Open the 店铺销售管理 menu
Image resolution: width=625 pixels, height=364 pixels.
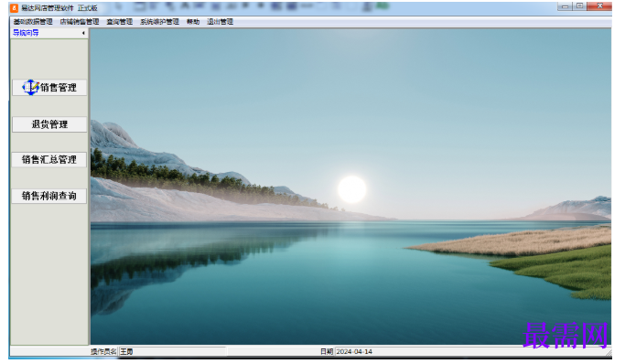tap(80, 22)
